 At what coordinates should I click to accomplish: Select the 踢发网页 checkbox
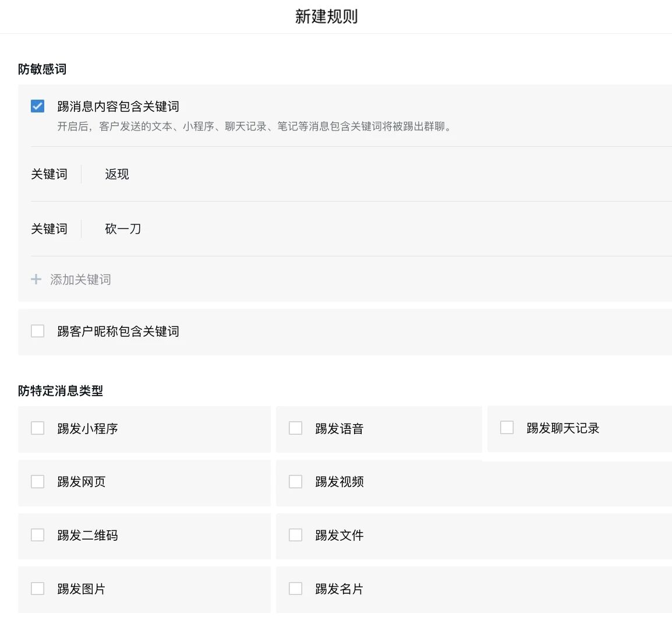click(x=37, y=481)
